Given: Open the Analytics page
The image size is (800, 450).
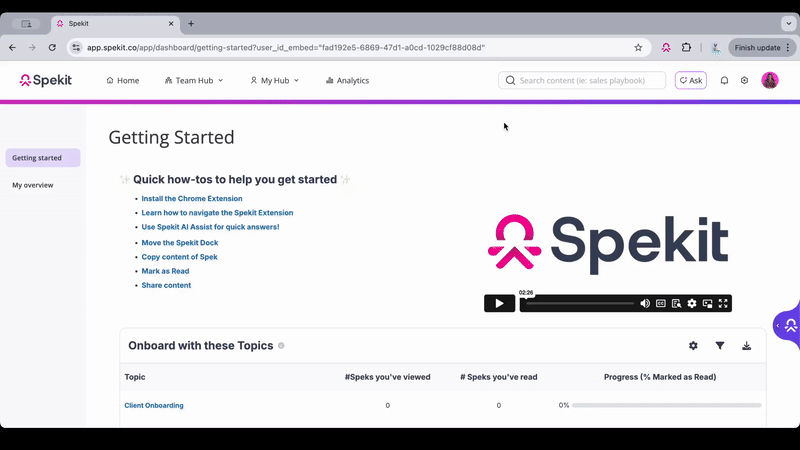Looking at the screenshot, I should pyautogui.click(x=347, y=81).
